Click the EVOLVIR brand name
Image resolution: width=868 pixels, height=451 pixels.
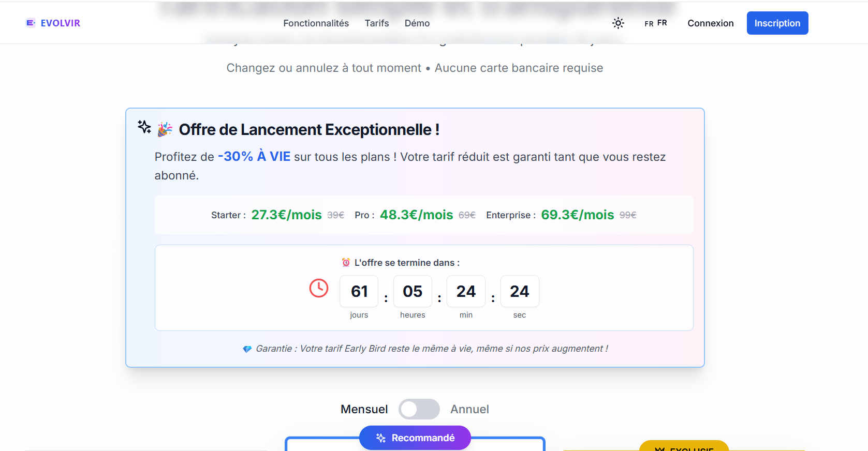click(x=61, y=23)
